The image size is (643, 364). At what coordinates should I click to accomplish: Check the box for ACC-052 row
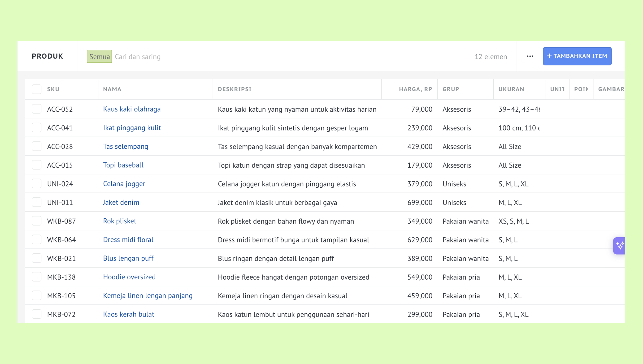[x=36, y=109]
